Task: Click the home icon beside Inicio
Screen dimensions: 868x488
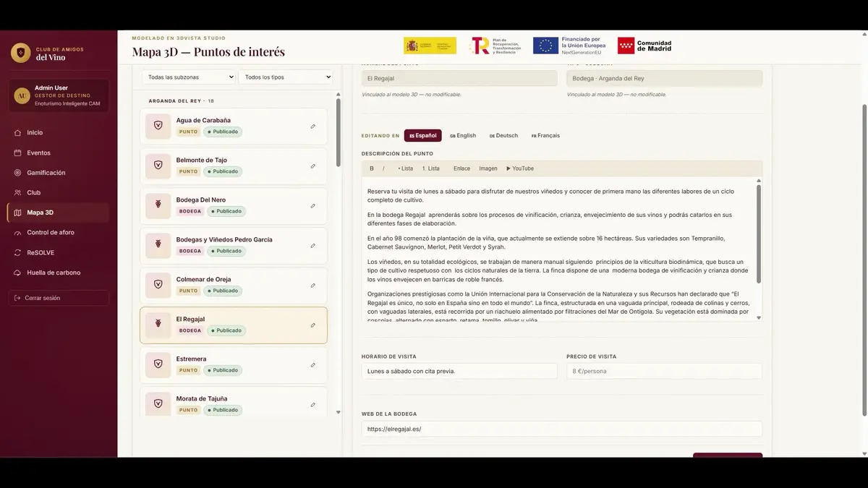Action: pos(18,132)
